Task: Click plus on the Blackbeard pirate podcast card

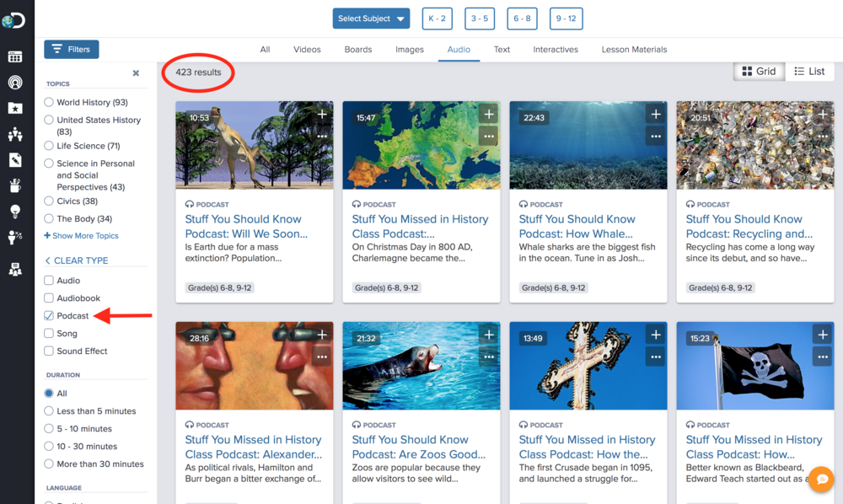Action: [x=823, y=335]
